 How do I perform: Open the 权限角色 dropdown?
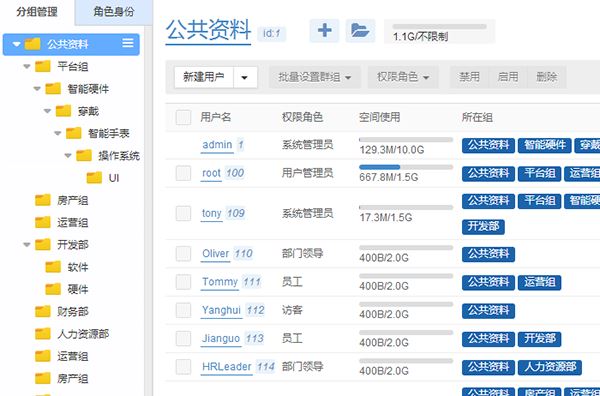pyautogui.click(x=403, y=77)
